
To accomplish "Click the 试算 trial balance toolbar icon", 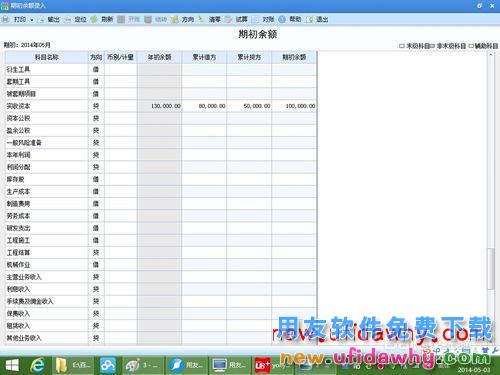I will click(229, 20).
